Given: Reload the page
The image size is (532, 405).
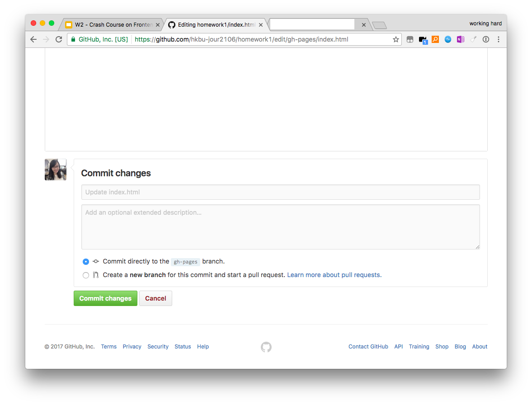Looking at the screenshot, I should point(59,39).
